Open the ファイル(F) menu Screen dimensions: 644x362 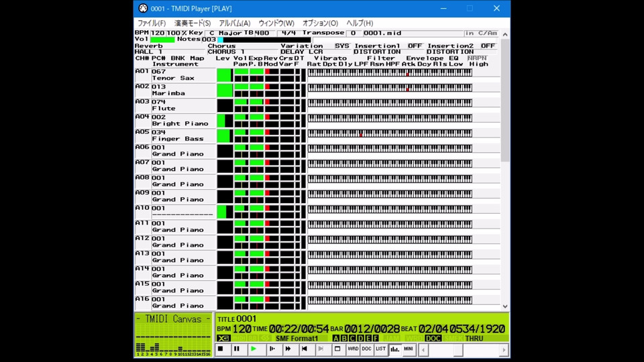(x=152, y=23)
